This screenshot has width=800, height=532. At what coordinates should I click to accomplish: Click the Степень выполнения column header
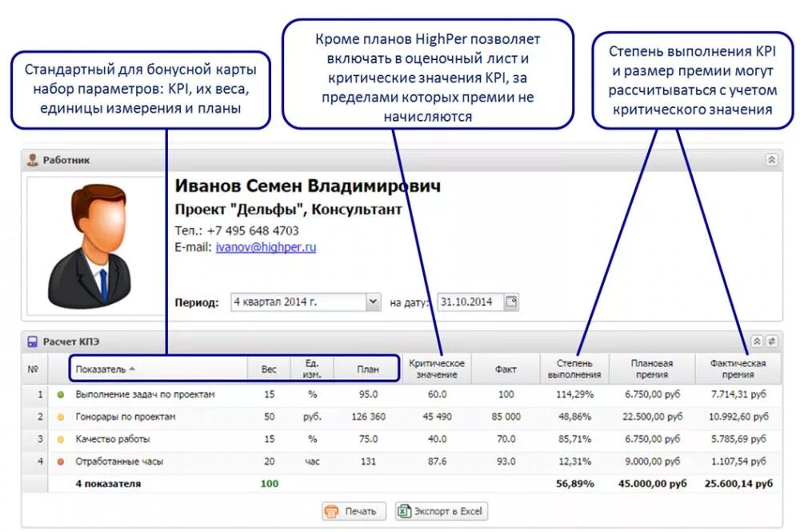574,369
